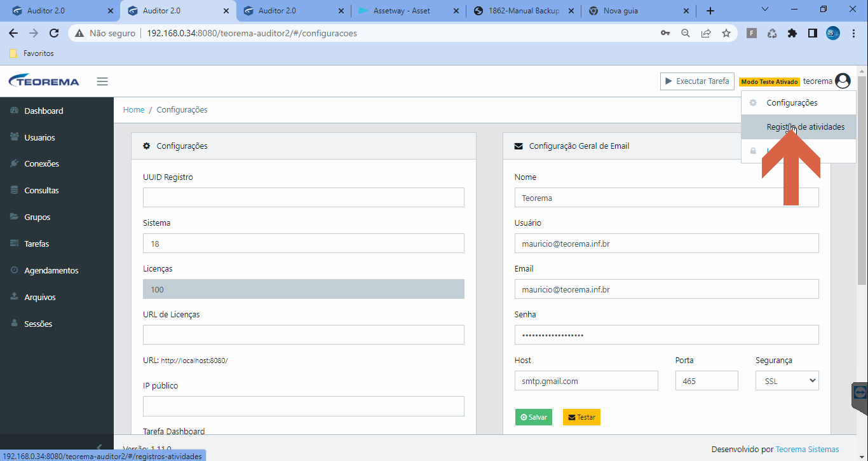
Task: Reload the page
Action: [x=54, y=33]
